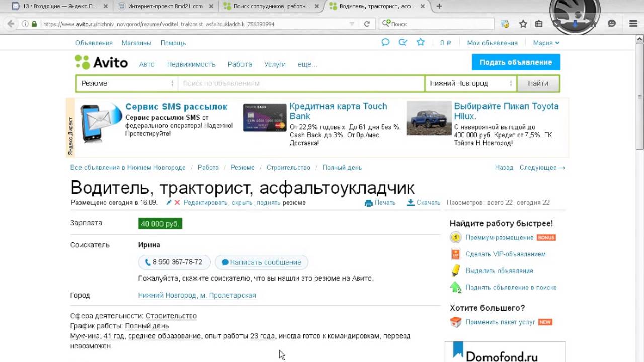Viewport: 644px width, 362px height.
Task: Open Нижний Новгород, м. Пролетарская link
Action: click(197, 295)
